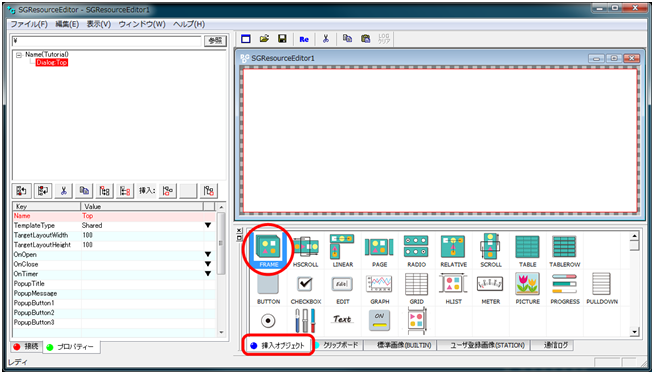Select the PROGRESS object icon
The image size is (654, 374).
coord(564,288)
